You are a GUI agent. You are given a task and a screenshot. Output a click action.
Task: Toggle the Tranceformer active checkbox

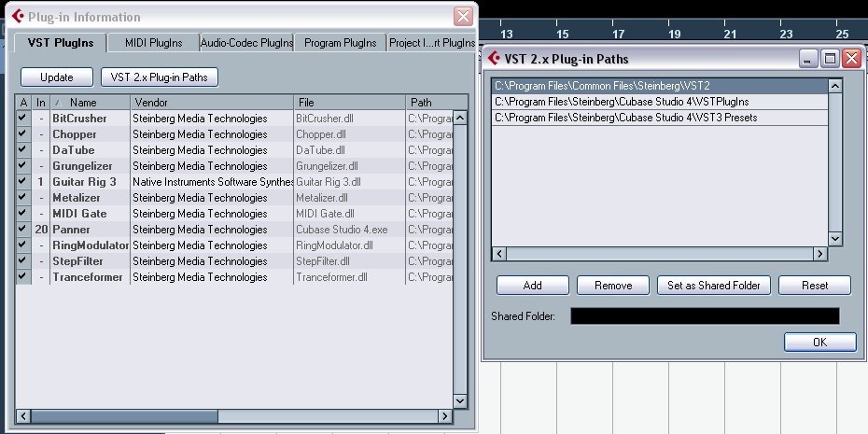click(x=22, y=277)
